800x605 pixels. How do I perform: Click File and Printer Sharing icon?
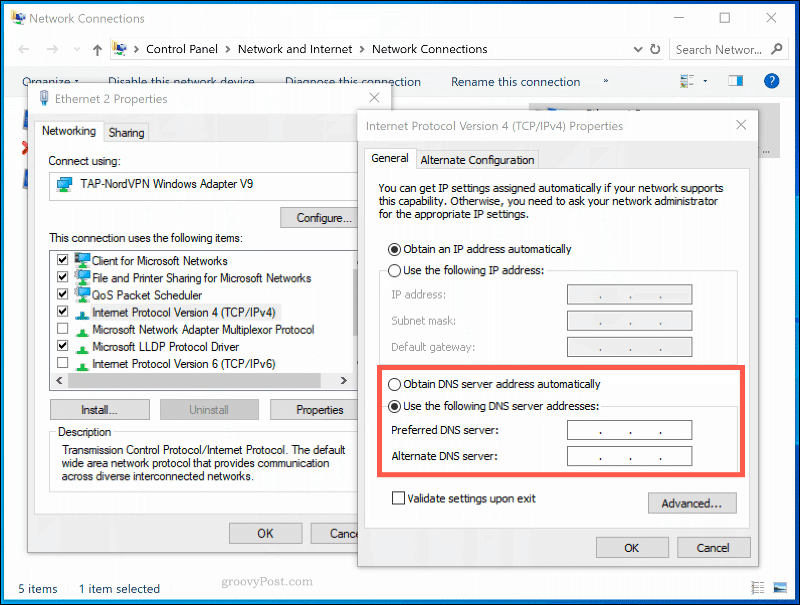82,278
